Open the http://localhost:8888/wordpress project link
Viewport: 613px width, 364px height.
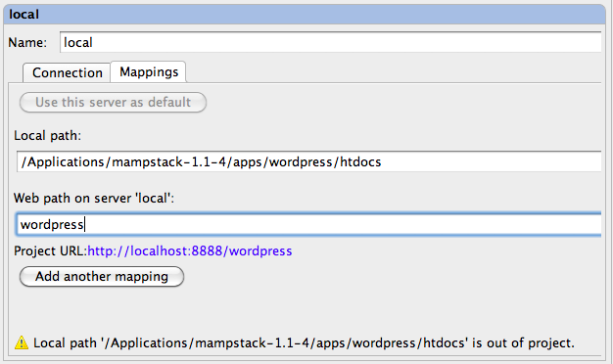coord(190,250)
